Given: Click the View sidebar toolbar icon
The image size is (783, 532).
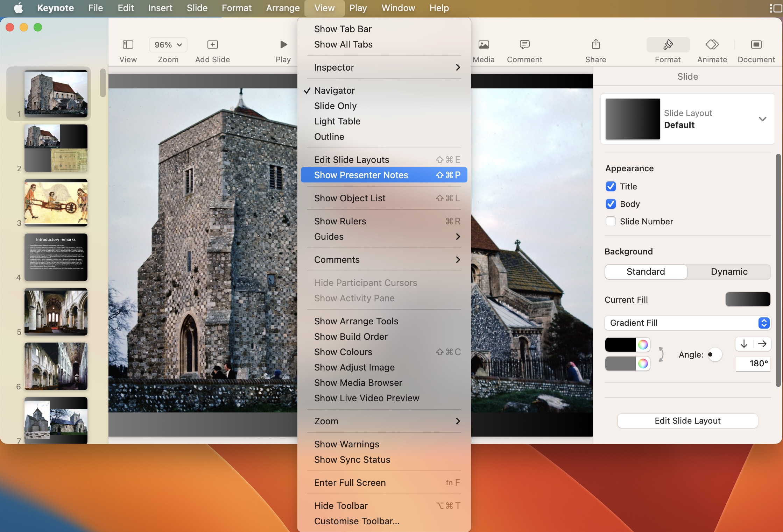Looking at the screenshot, I should (x=128, y=45).
